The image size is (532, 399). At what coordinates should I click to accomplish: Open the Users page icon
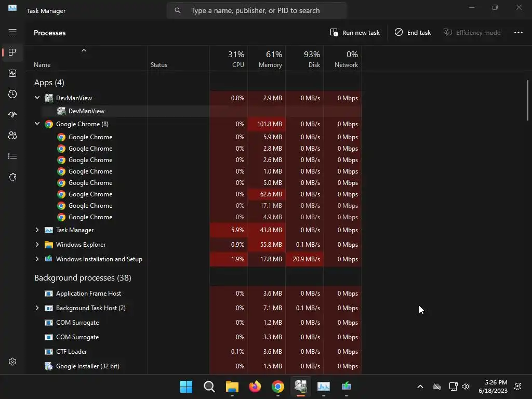pos(12,136)
